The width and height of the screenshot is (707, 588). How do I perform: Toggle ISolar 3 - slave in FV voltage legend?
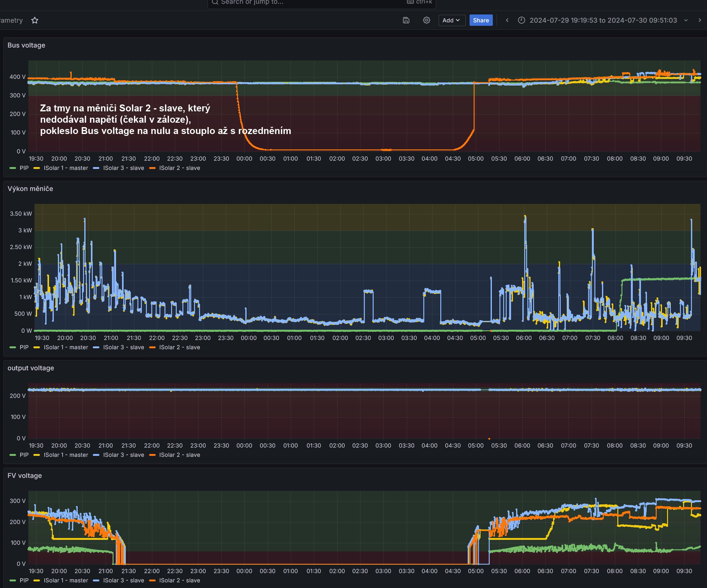(123, 580)
